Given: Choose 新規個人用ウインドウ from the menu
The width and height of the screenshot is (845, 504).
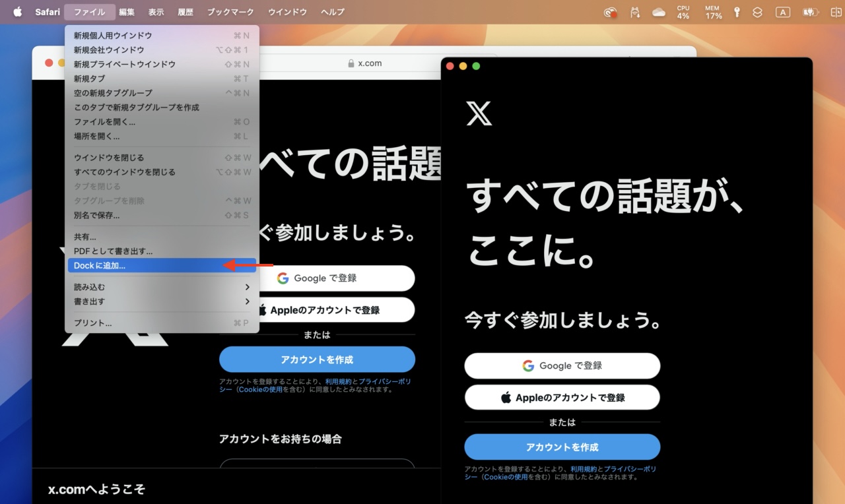Looking at the screenshot, I should click(162, 36).
